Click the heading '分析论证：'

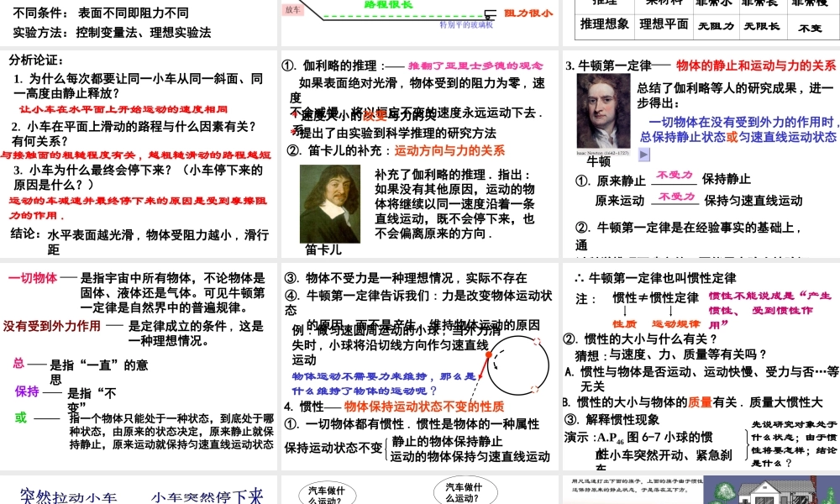(x=36, y=60)
